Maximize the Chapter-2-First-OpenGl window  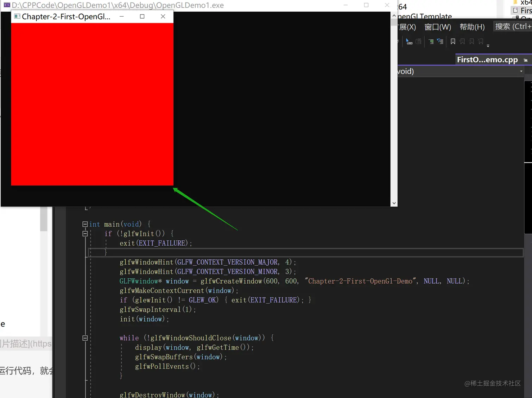point(142,17)
